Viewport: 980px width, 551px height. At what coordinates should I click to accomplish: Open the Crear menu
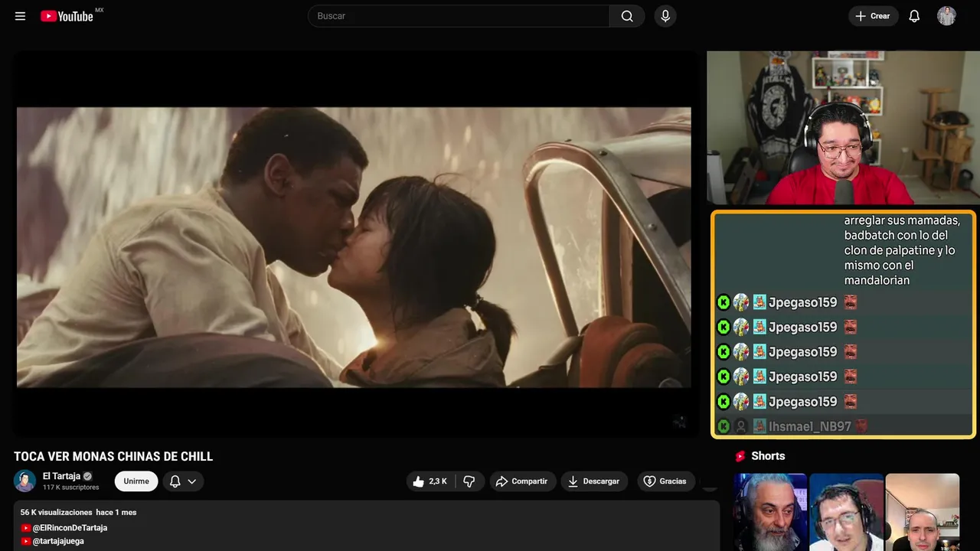[x=873, y=16]
